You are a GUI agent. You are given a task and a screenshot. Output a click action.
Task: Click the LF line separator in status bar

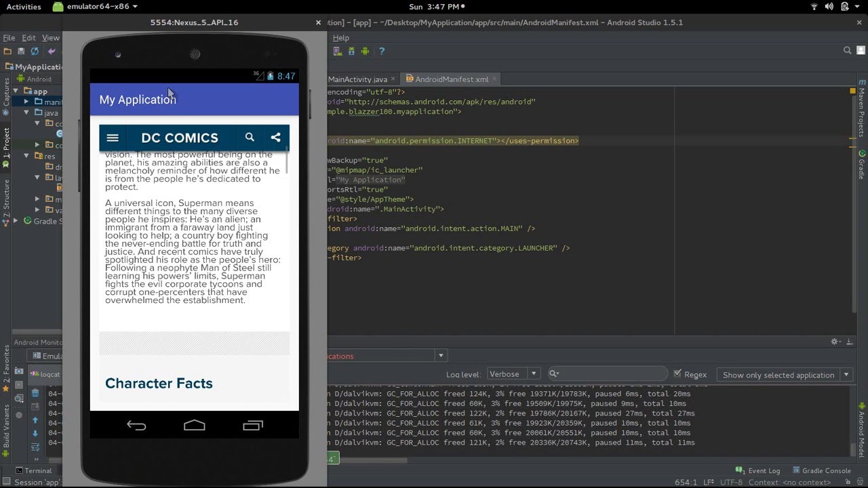tap(708, 483)
